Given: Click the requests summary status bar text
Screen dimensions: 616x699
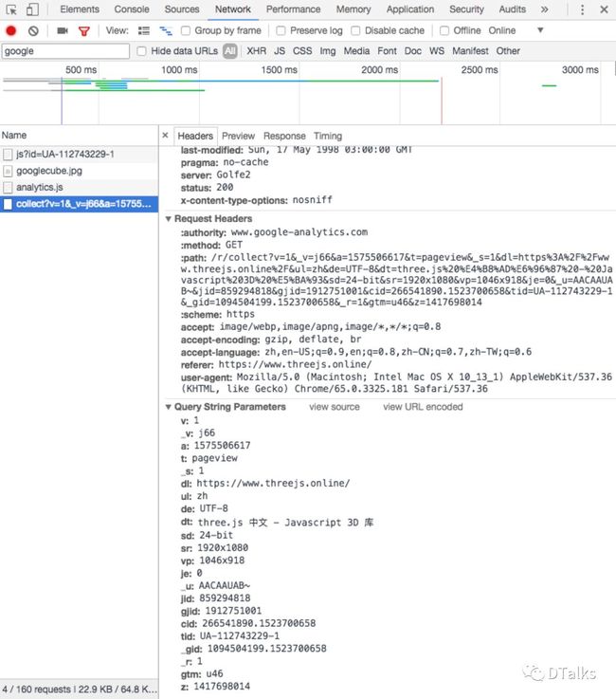Looking at the screenshot, I should [80, 690].
